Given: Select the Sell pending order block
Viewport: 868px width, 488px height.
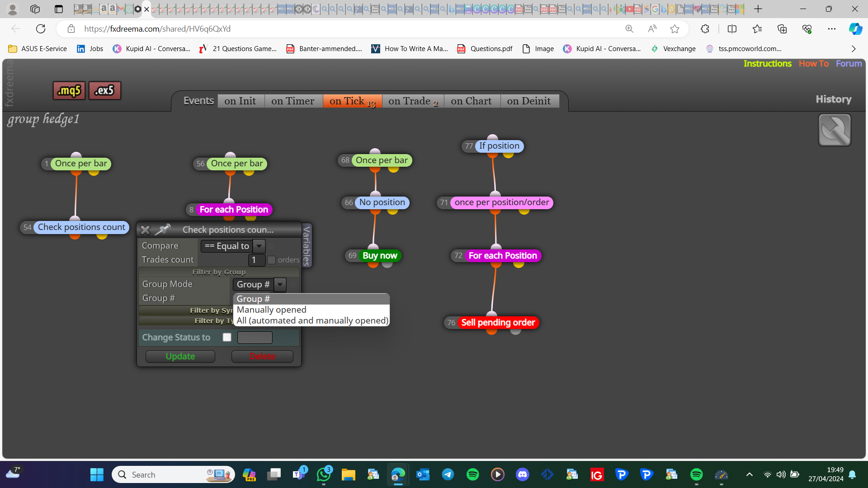Looking at the screenshot, I should [x=498, y=323].
